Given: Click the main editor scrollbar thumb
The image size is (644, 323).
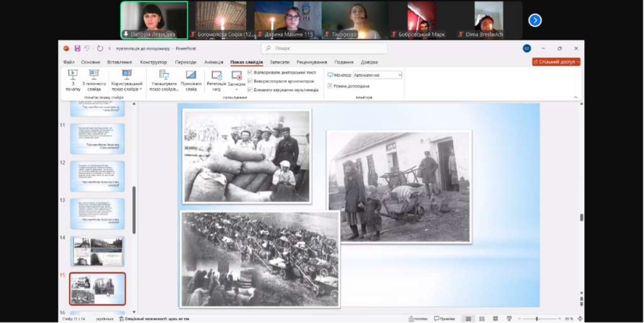Looking at the screenshot, I should tap(582, 218).
